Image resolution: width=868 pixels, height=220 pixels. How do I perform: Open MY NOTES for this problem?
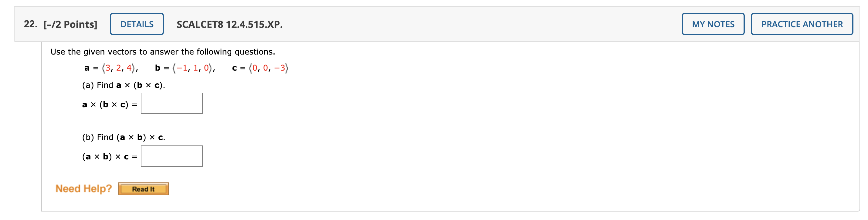713,24
